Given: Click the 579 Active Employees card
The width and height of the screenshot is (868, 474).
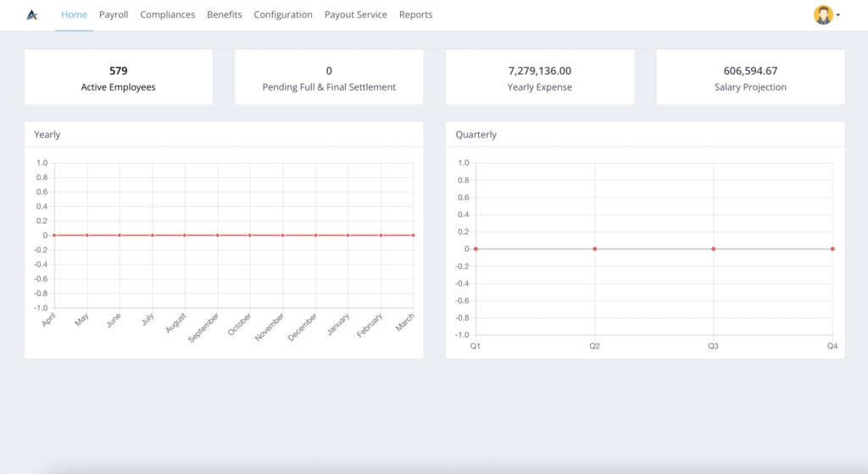Looking at the screenshot, I should pyautogui.click(x=119, y=77).
